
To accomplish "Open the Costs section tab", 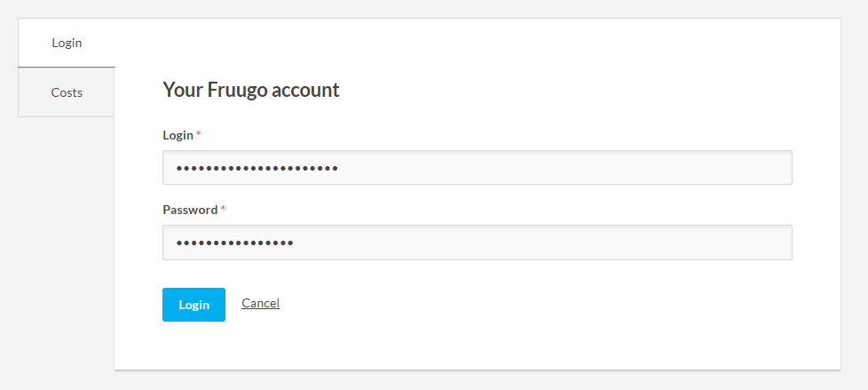I will coord(67,92).
